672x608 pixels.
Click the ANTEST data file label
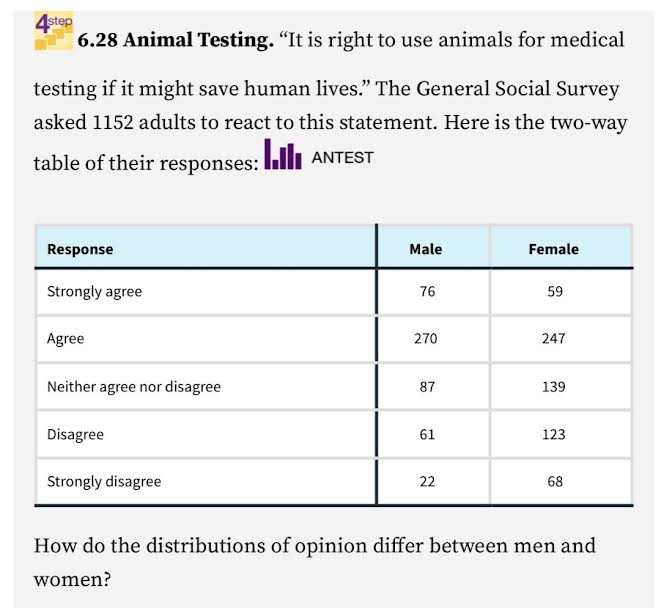point(342,157)
